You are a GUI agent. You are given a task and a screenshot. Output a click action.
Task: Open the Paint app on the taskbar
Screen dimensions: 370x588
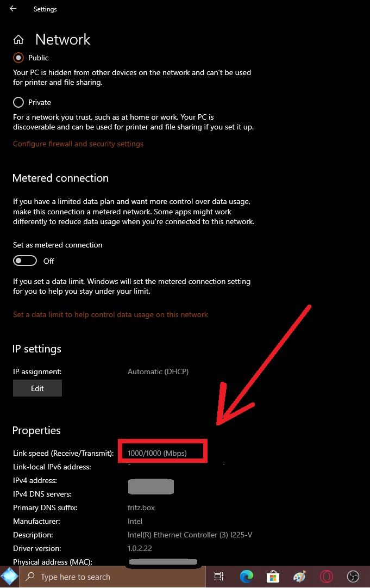[x=299, y=577]
